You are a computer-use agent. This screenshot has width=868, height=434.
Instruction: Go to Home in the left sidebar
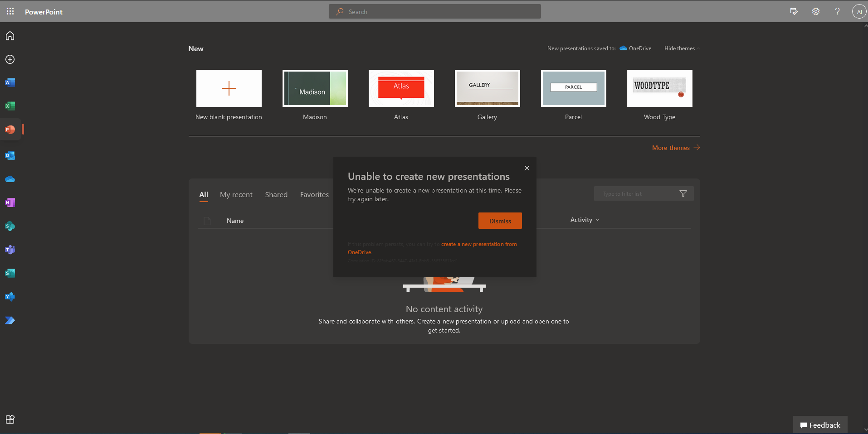click(x=10, y=36)
